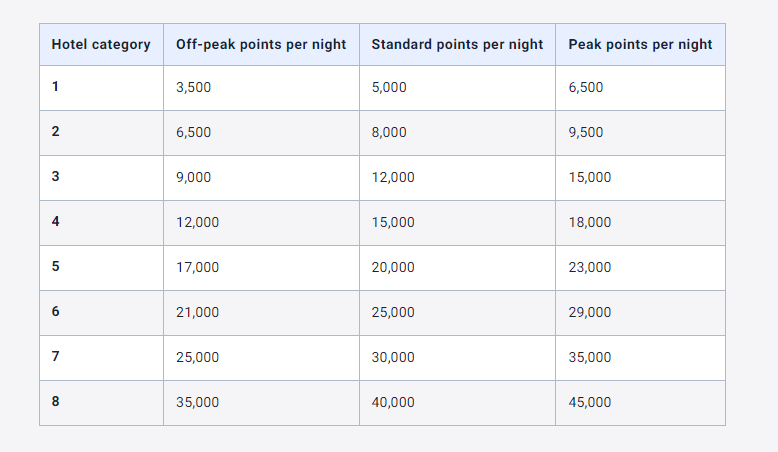Select the 29,000 peak points cell
This screenshot has height=452, width=778.
(x=589, y=313)
